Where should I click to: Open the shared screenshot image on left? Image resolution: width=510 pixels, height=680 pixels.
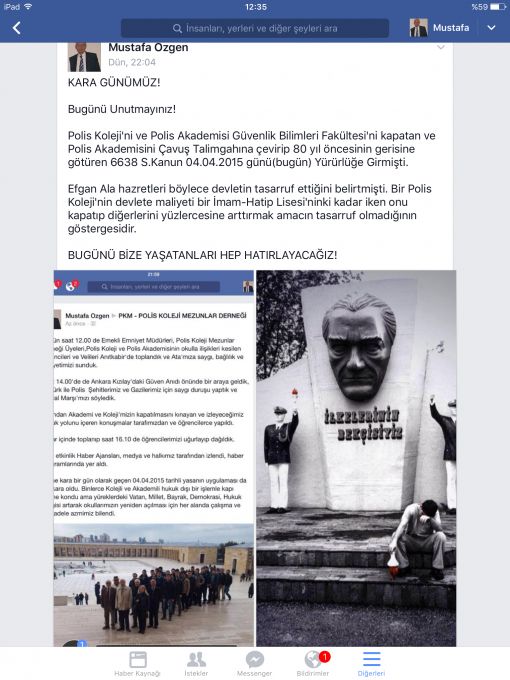point(154,458)
